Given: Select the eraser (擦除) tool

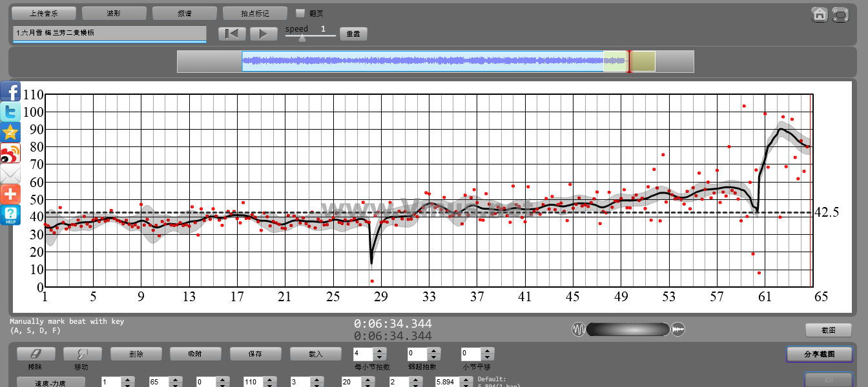Looking at the screenshot, I should pyautogui.click(x=36, y=353).
